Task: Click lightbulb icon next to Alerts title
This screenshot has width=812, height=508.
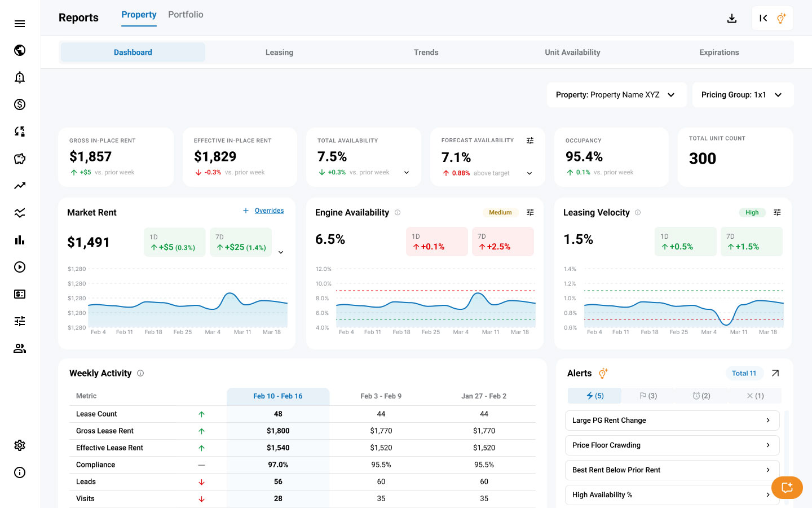Action: 603,373
